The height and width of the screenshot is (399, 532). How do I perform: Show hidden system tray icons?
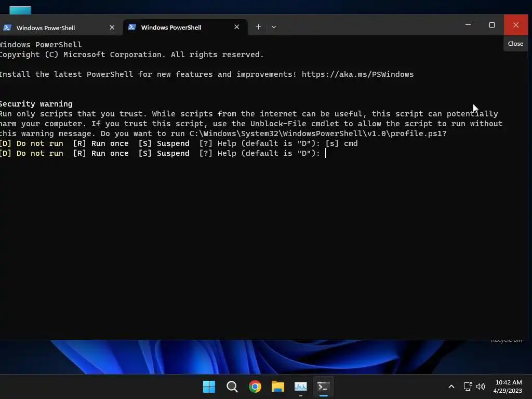coord(451,387)
